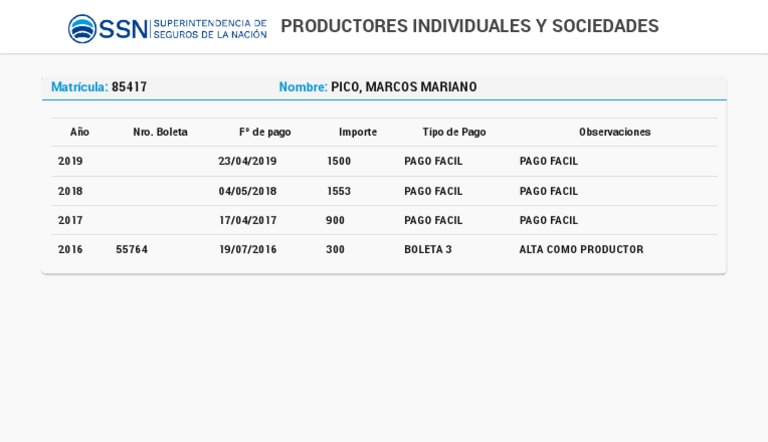768x442 pixels.
Task: Click the SSN globe logo icon
Action: (82, 28)
